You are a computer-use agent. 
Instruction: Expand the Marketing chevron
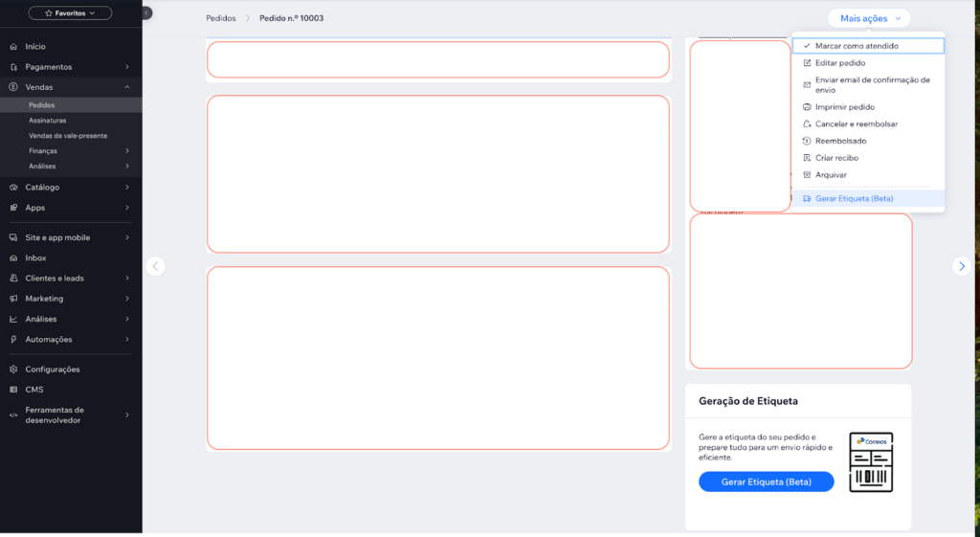[127, 299]
